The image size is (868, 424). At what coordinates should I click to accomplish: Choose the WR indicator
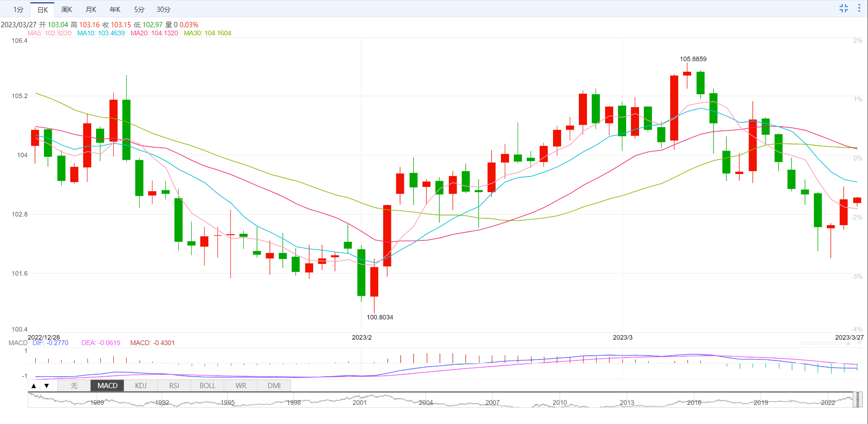pos(241,386)
